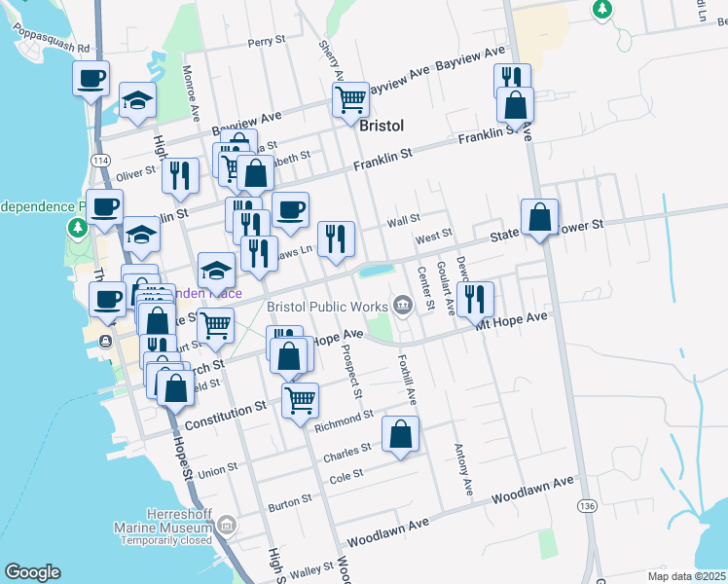Click the Burton St label
The image size is (728, 584).
pyautogui.click(x=290, y=503)
